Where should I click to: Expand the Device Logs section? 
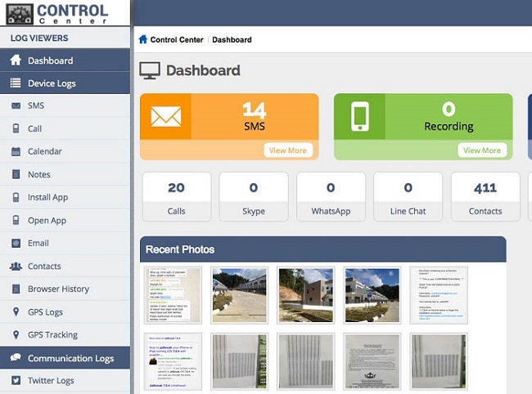[52, 83]
